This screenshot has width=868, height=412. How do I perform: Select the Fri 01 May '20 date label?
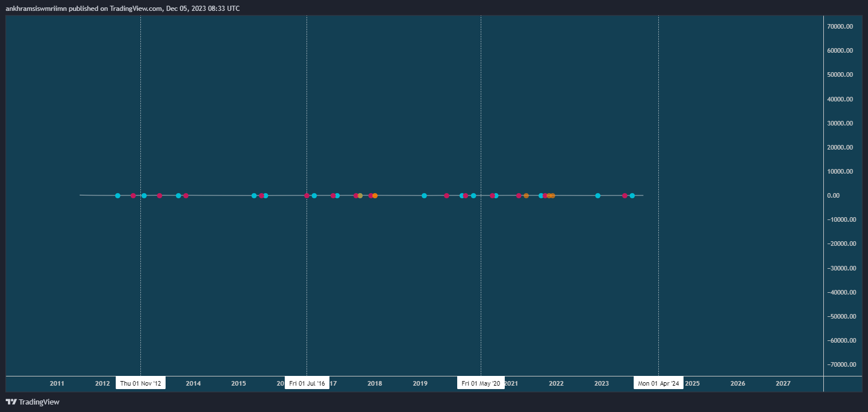click(481, 383)
